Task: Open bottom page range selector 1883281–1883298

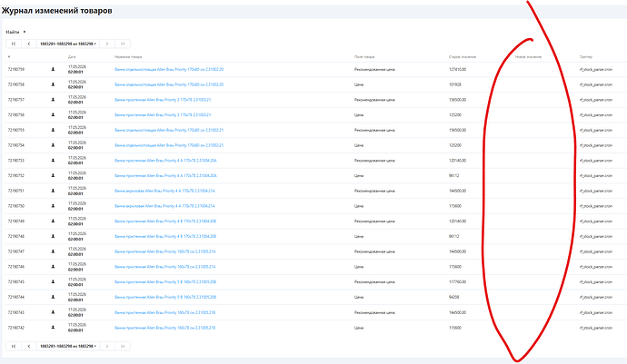Action: tap(68, 346)
